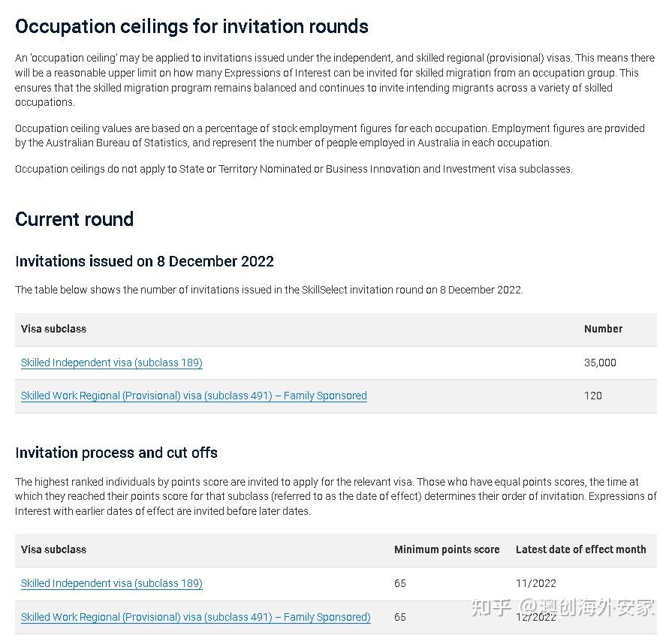672x635 pixels.
Task: Click the 'Minimum points score' column header
Action: [447, 549]
